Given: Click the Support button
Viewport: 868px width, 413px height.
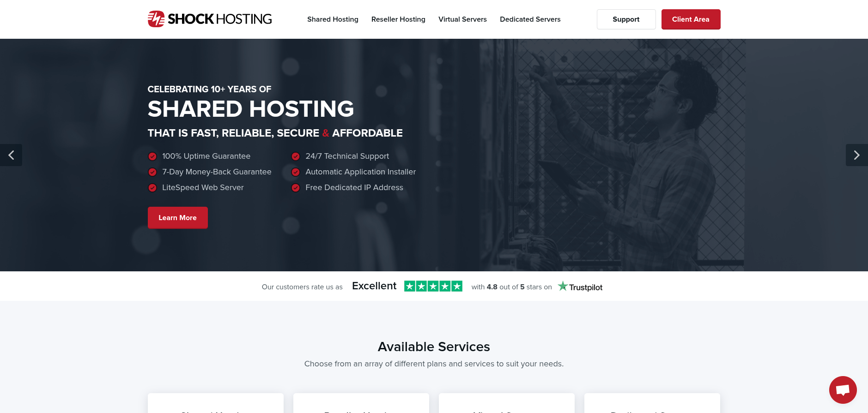Looking at the screenshot, I should 626,19.
